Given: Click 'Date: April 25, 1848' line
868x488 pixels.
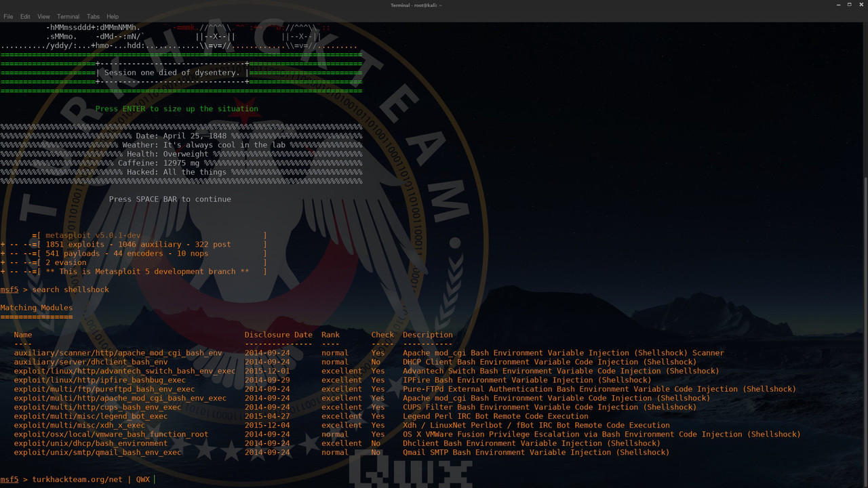Looking at the screenshot, I should pos(181,136).
